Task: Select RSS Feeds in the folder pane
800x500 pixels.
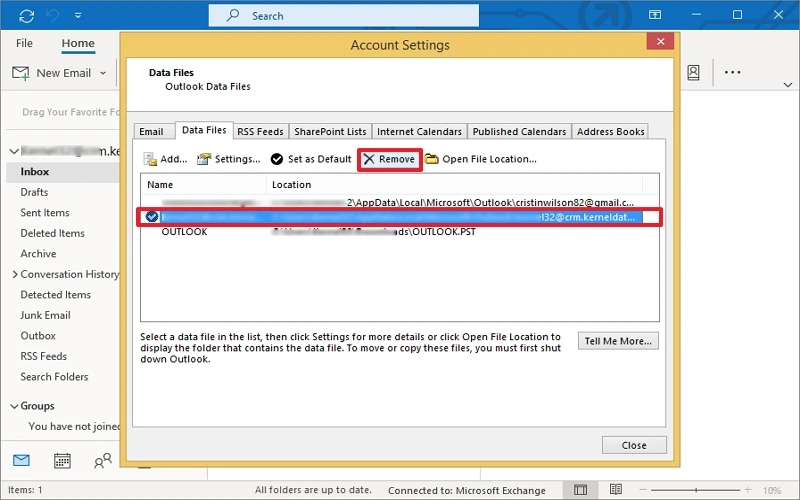Action: click(x=43, y=356)
